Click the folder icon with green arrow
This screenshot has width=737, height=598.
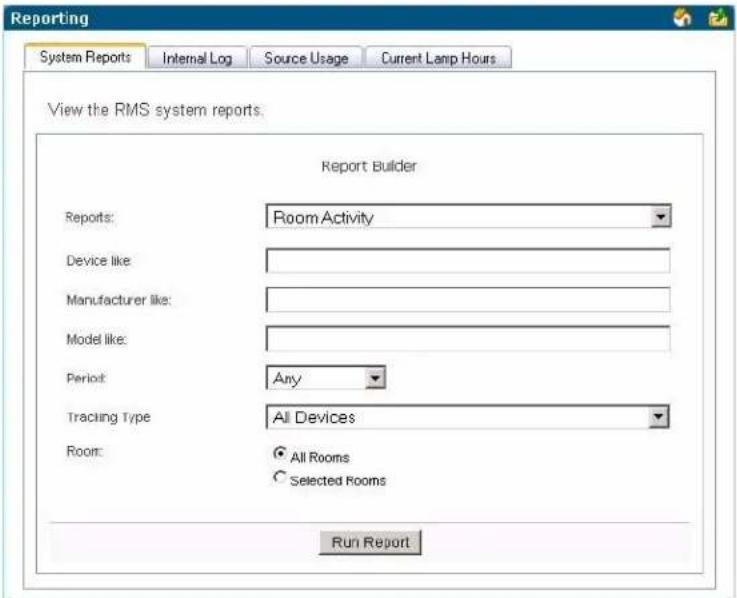pyautogui.click(x=718, y=18)
